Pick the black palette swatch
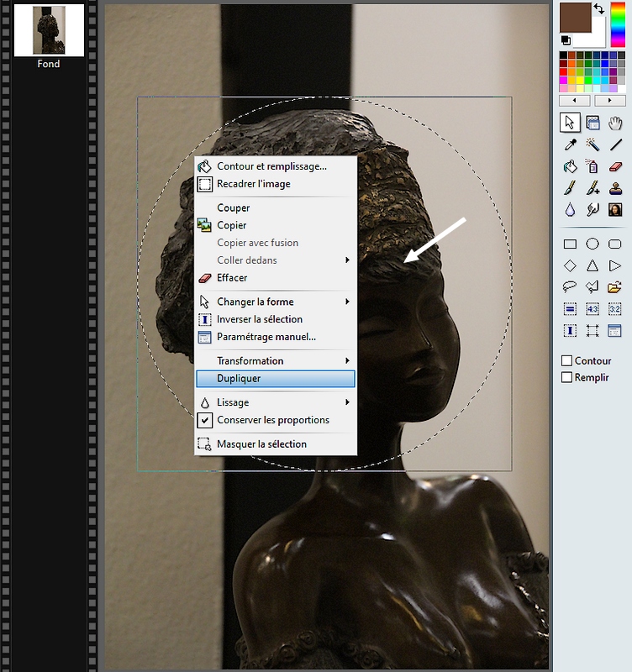This screenshot has height=672, width=632. [x=563, y=55]
